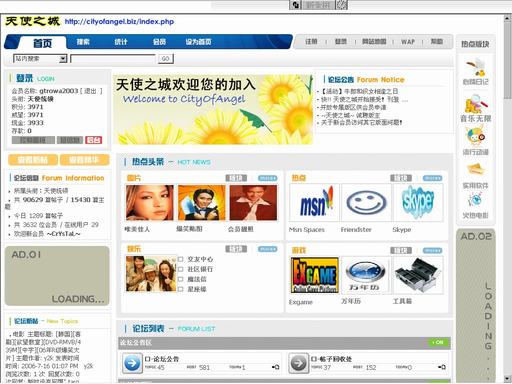Open the 统计 statistics menu item
Image resolution: width=512 pixels, height=384 pixels.
121,42
